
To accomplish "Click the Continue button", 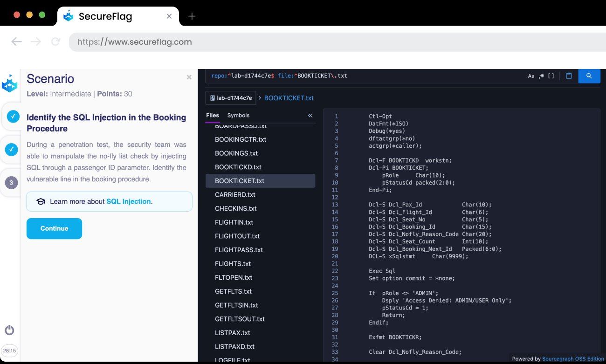I will (54, 228).
